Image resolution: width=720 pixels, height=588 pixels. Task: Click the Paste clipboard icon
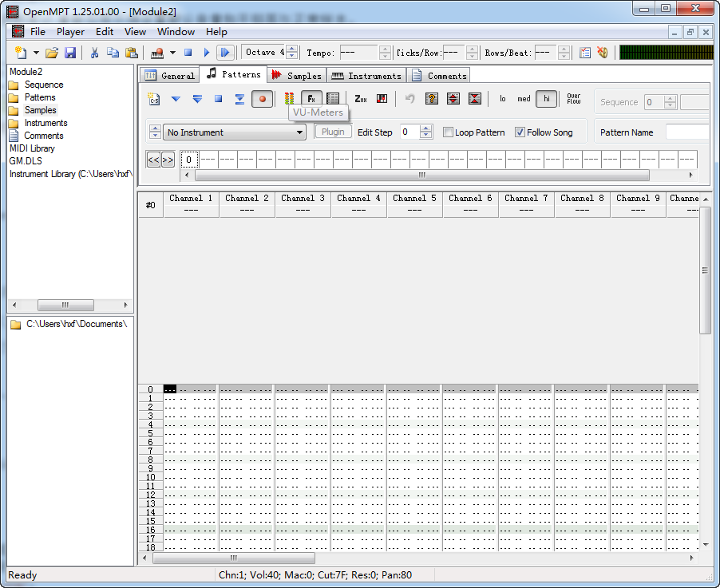131,53
